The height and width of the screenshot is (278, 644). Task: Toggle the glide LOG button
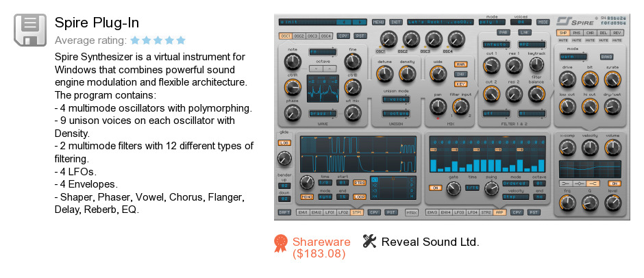coord(284,142)
